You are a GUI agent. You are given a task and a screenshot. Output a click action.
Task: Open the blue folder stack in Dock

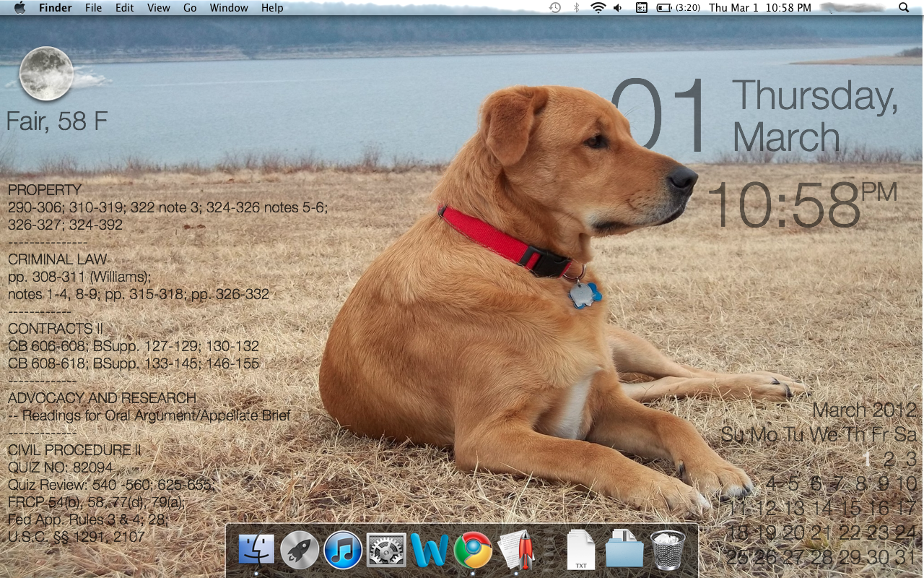(x=624, y=551)
